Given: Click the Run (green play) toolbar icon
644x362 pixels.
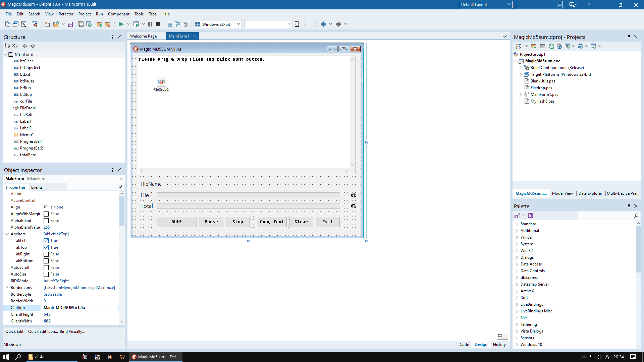Looking at the screenshot, I should [x=121, y=24].
